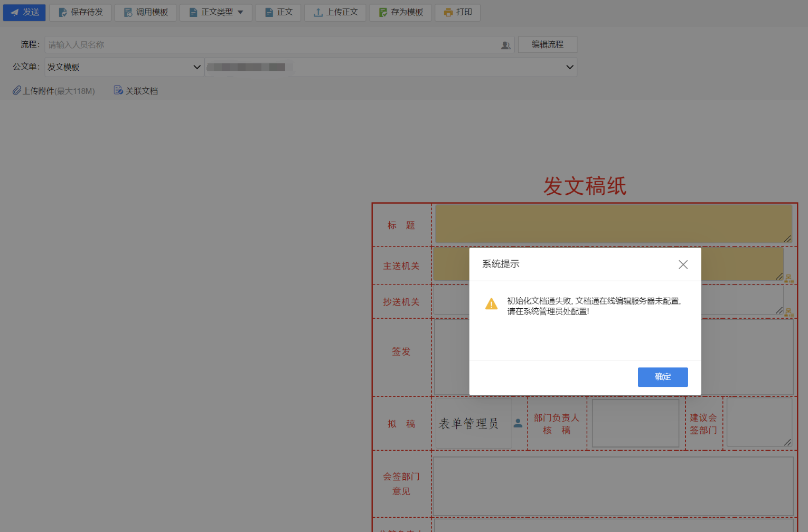Click the organization picker icon beside 主送机关
This screenshot has height=532, width=808.
click(789, 279)
